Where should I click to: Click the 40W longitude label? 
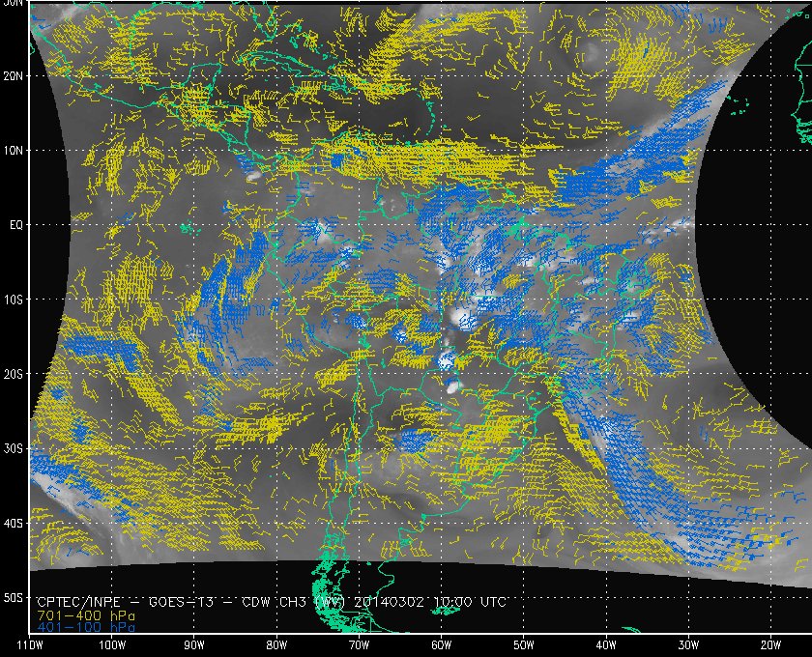[x=606, y=645]
